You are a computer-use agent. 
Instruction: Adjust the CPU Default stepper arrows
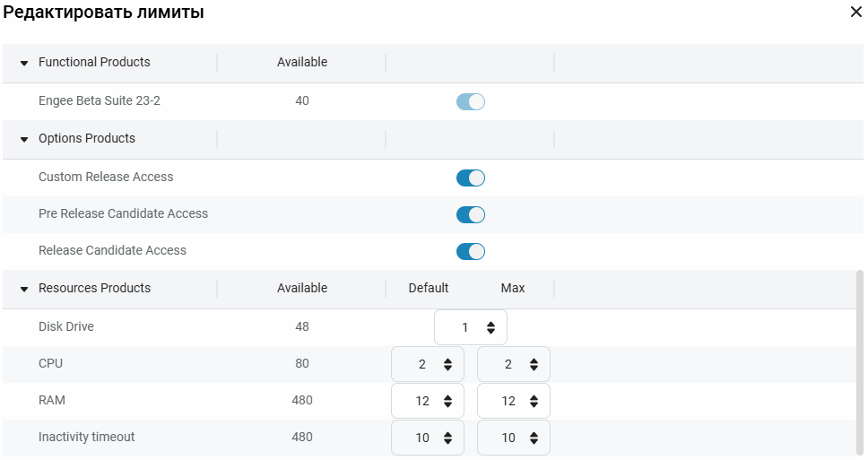(x=447, y=364)
